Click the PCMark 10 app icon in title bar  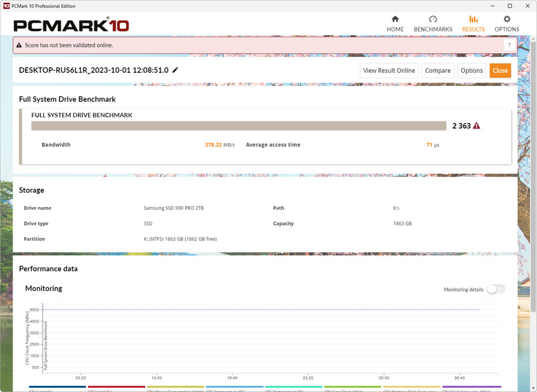coord(6,6)
